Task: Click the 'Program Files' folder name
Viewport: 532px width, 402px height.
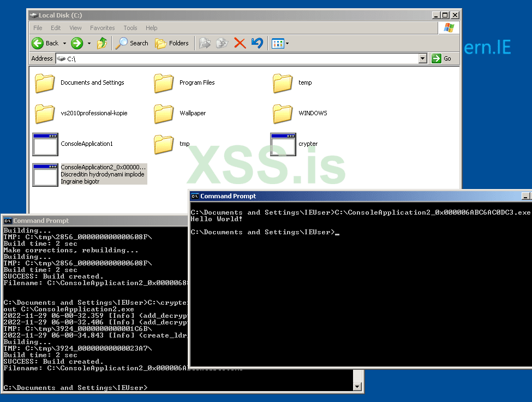Action: [197, 82]
